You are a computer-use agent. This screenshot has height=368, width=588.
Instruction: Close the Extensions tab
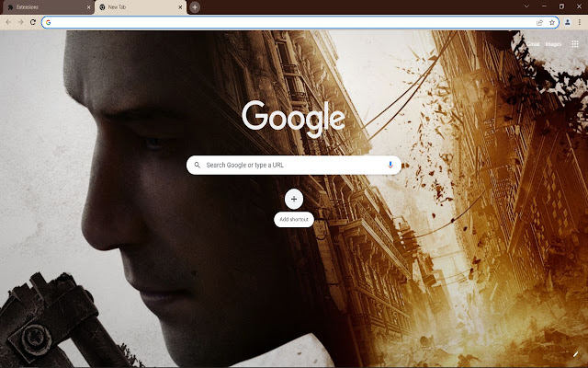coord(88,6)
